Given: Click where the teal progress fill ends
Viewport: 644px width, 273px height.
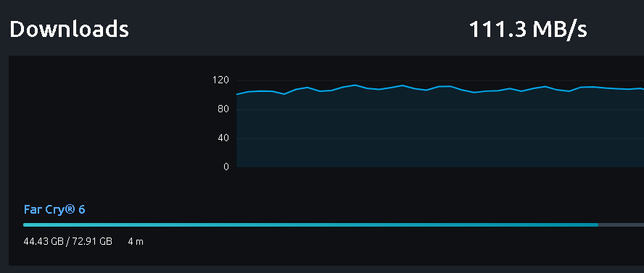Looking at the screenshot, I should 598,224.
